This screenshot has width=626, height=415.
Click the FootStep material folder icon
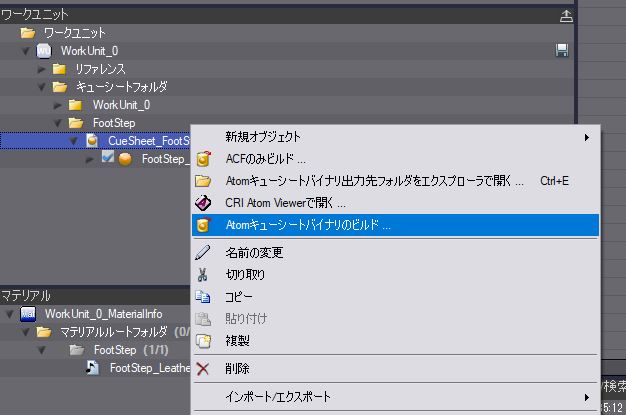tap(76, 350)
